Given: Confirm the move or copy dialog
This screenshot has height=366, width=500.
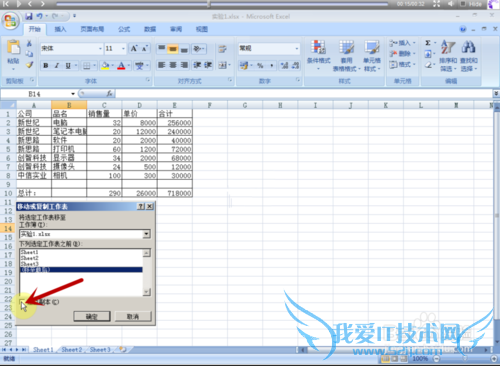Looking at the screenshot, I should 92,316.
